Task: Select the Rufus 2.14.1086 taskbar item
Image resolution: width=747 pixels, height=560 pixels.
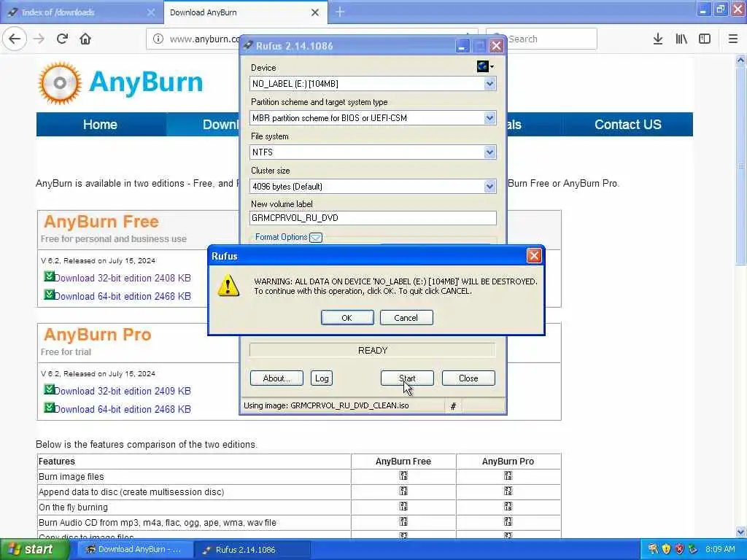Action: [x=252, y=550]
